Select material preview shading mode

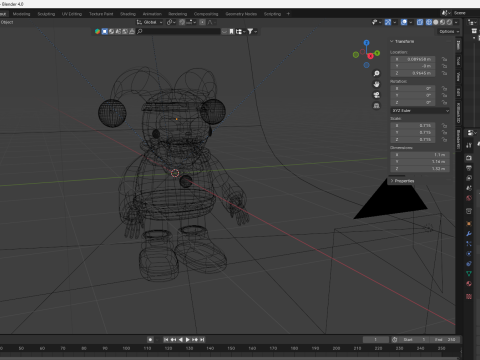[442, 22]
